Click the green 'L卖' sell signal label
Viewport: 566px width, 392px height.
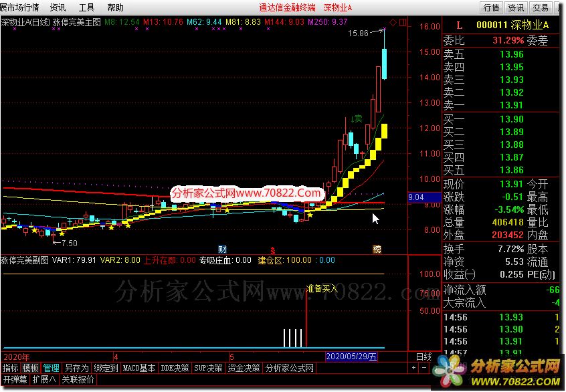click(x=357, y=119)
